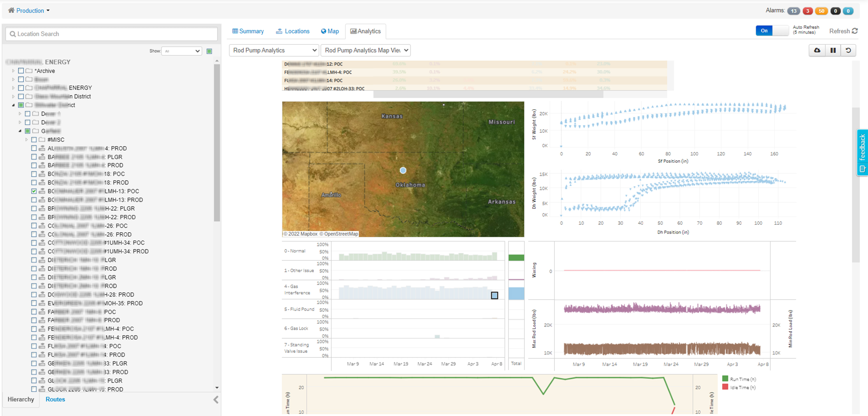Uncheck the selected LMH-13: POC well checkbox
The width and height of the screenshot is (868, 416).
(x=34, y=191)
